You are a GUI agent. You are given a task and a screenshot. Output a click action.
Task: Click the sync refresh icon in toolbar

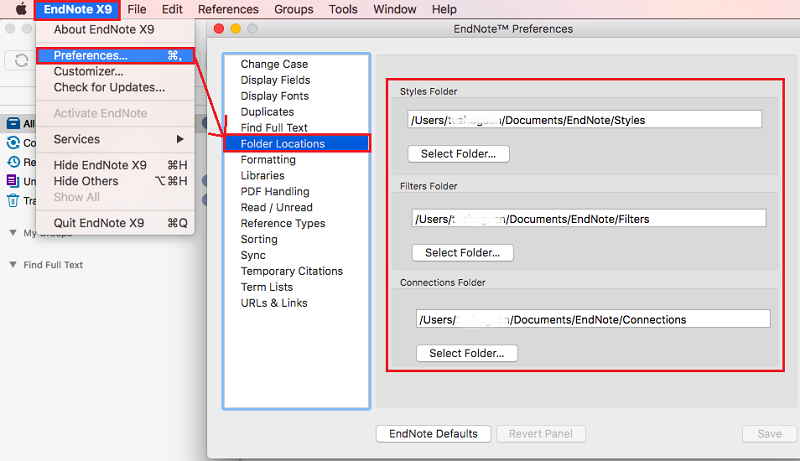(21, 60)
